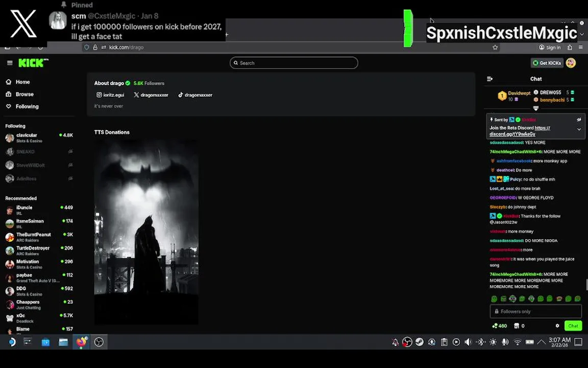Image resolution: width=588 pixels, height=368 pixels.
Task: Click the 3:07 AM taskbar clock
Action: pos(559,342)
